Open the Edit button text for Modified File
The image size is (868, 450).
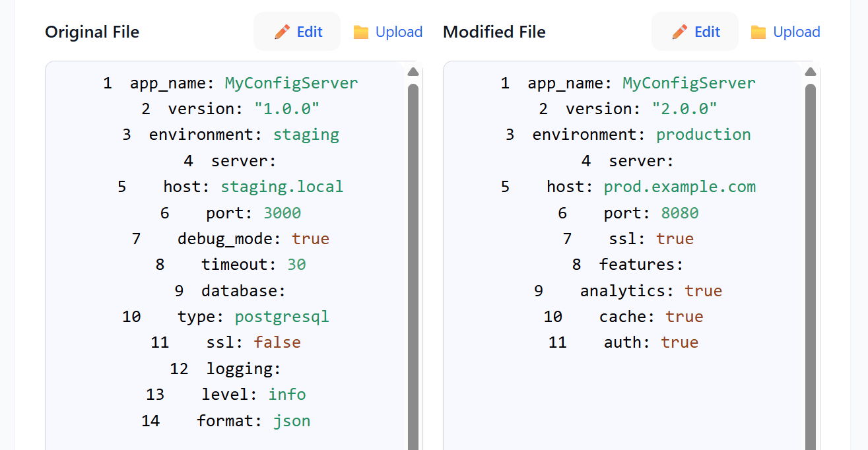pyautogui.click(x=707, y=32)
